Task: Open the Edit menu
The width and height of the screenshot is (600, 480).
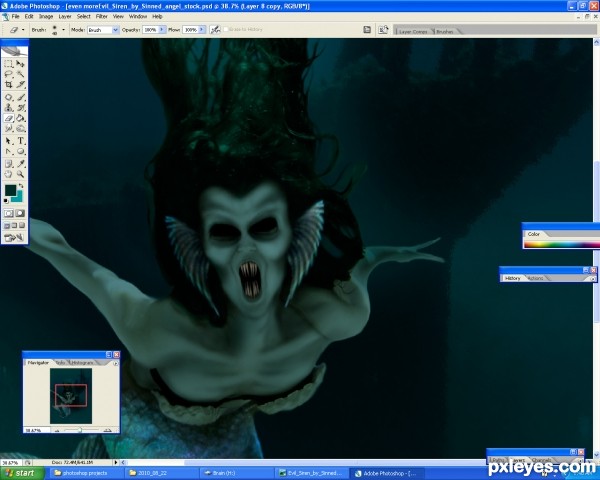Action: coord(29,16)
